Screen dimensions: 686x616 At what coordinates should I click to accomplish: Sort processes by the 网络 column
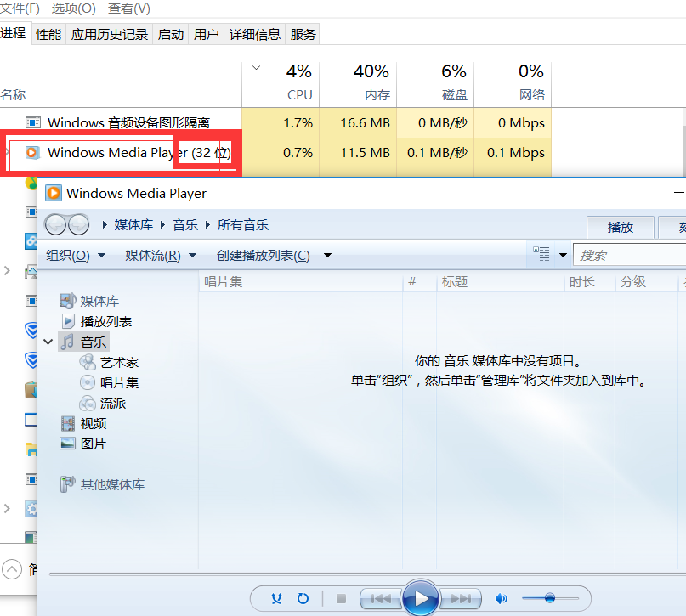click(x=513, y=84)
